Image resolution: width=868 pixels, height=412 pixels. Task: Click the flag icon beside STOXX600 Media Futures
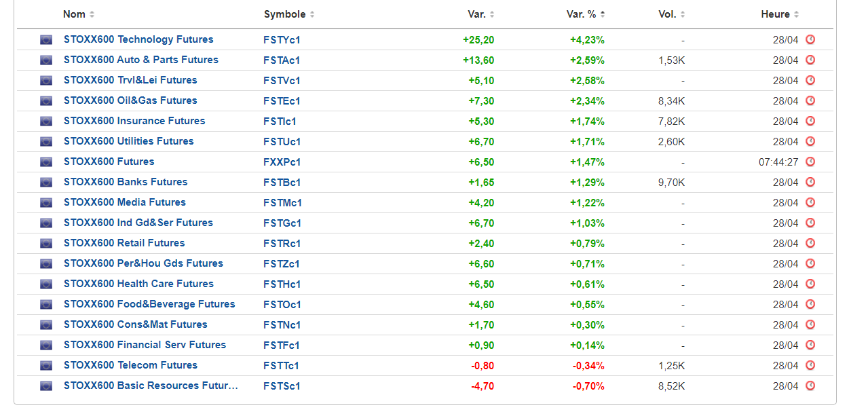pyautogui.click(x=45, y=202)
